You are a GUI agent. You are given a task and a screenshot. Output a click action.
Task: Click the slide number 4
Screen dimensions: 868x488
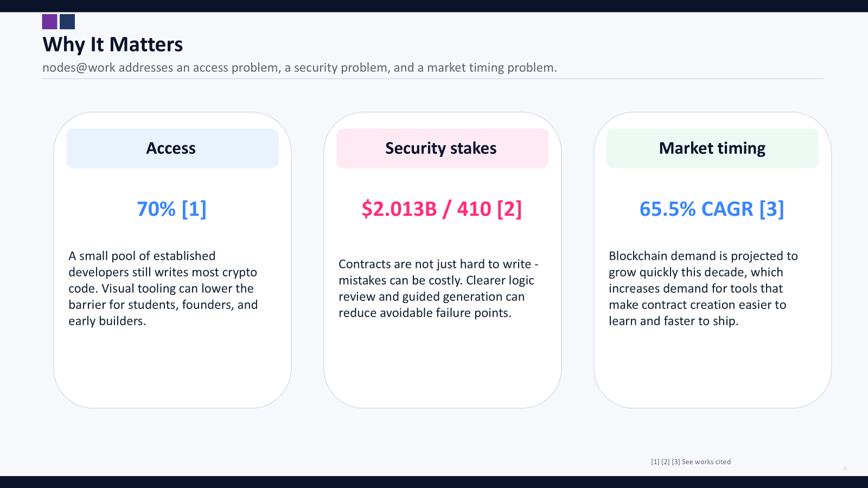[x=845, y=468]
